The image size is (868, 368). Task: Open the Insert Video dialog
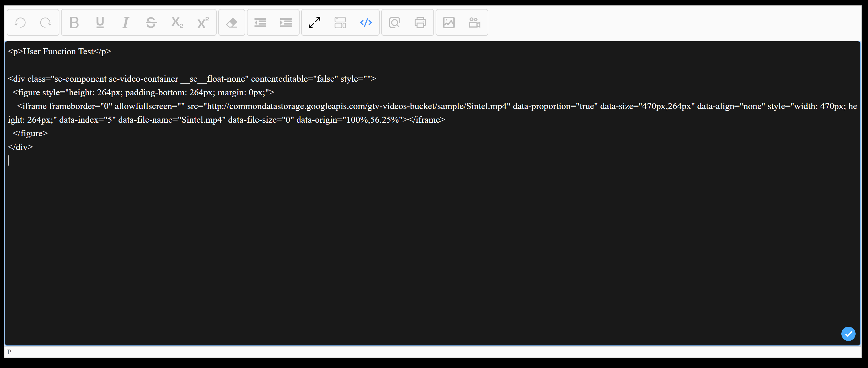coord(474,22)
